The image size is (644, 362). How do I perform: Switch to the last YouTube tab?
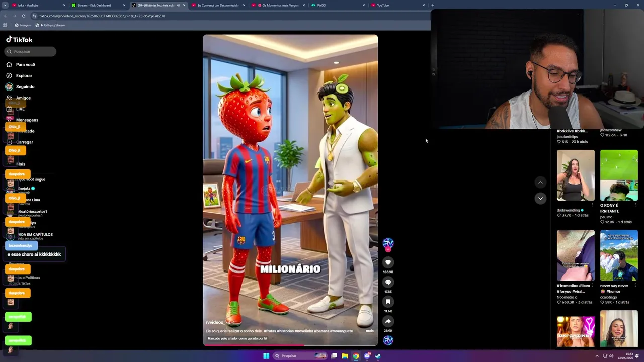coord(397,5)
